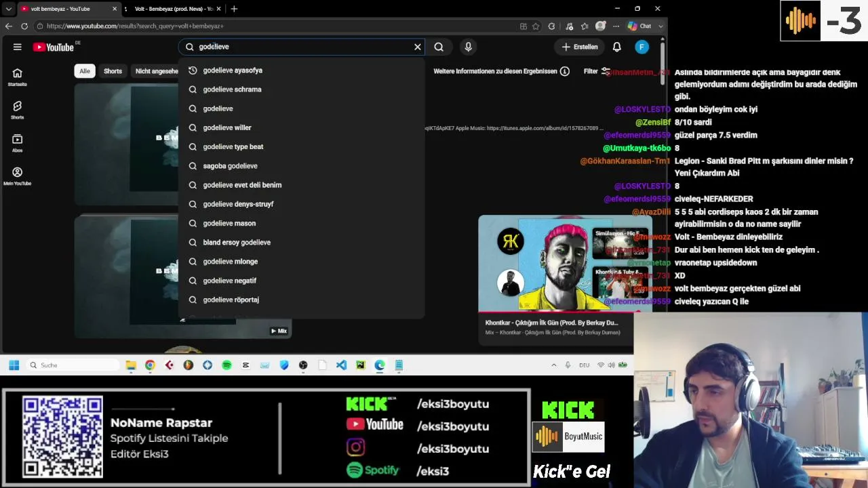
Task: Pick suggestion godelieve evet deli benim
Action: pos(301,185)
